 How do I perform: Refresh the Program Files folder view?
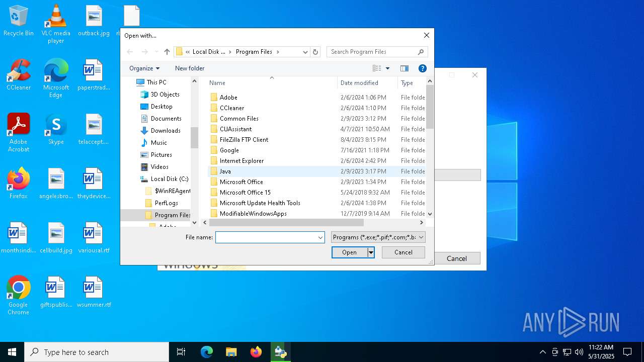[x=315, y=52]
